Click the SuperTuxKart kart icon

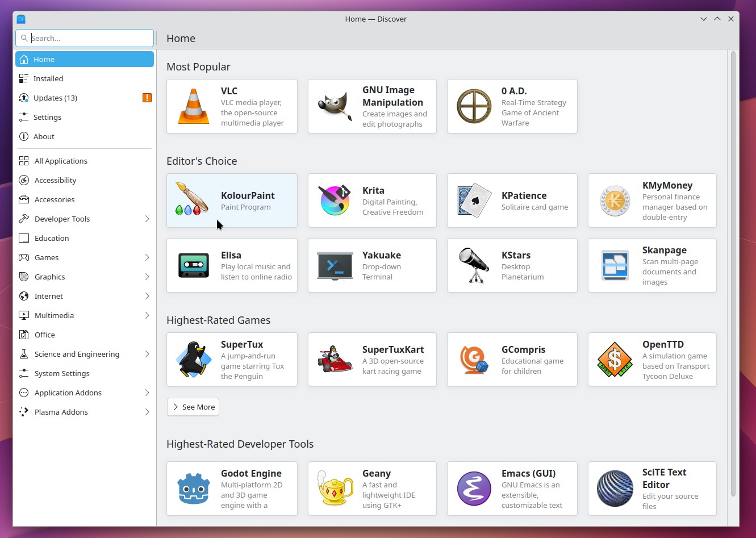click(335, 360)
